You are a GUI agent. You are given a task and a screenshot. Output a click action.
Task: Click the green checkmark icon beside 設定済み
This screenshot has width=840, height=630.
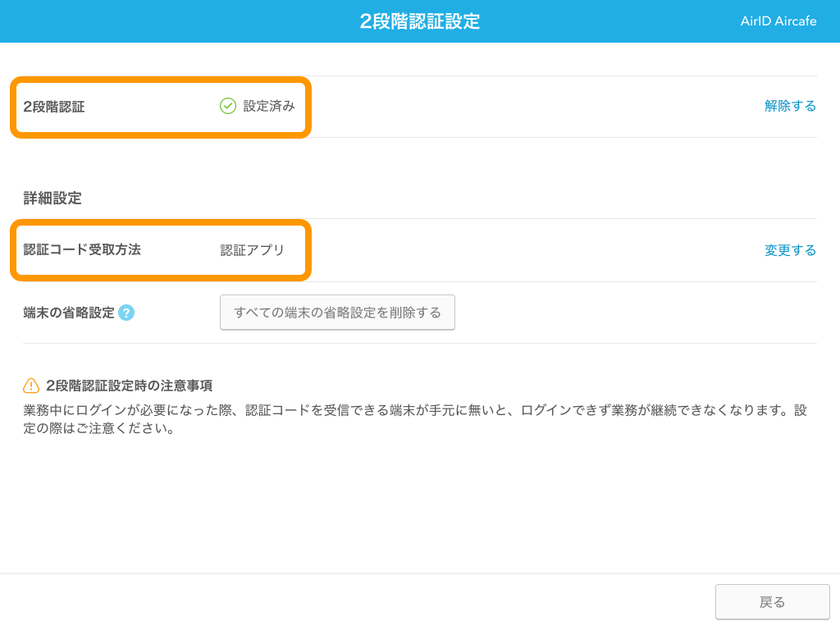point(228,107)
